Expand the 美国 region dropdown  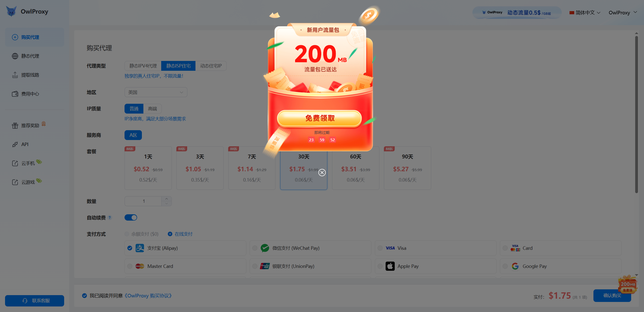tap(156, 92)
